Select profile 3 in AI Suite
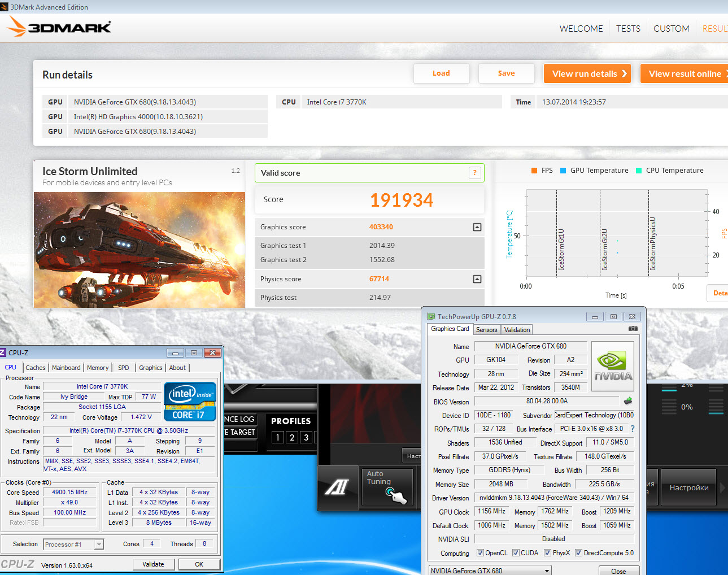 coord(306,437)
